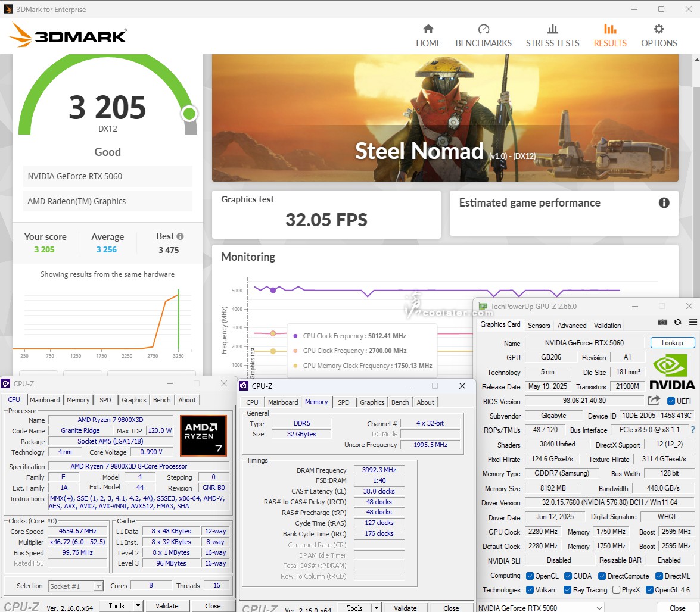This screenshot has height=612, width=700.
Task: Open the GPU selector dropdown in GPU-Z
Action: click(x=540, y=608)
